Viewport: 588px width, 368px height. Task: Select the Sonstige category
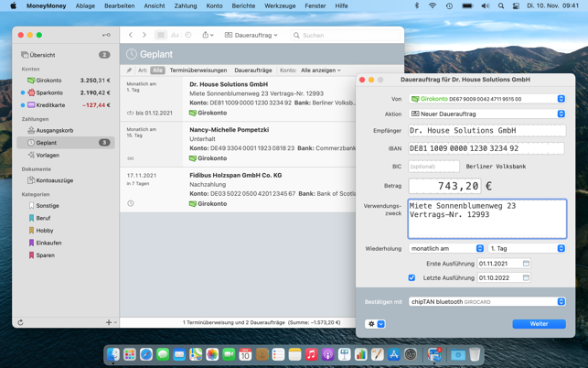(x=66, y=205)
